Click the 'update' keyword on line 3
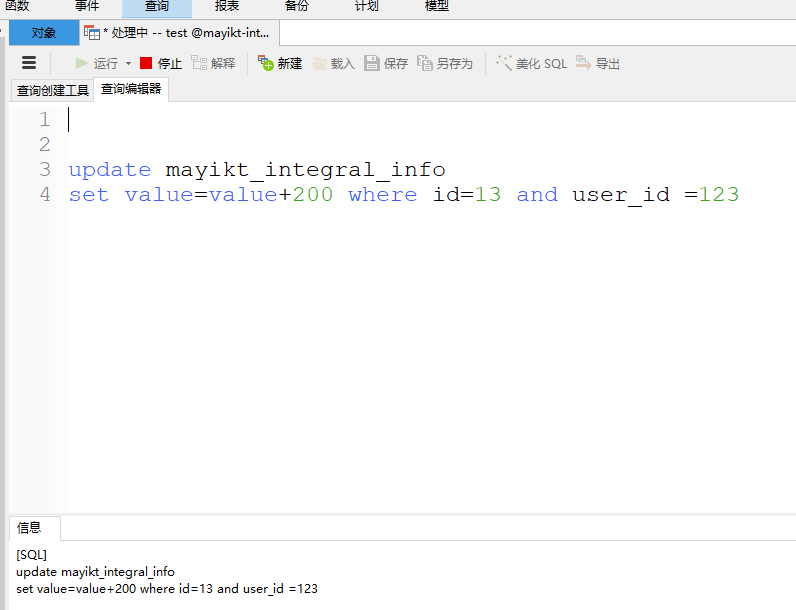 110,170
